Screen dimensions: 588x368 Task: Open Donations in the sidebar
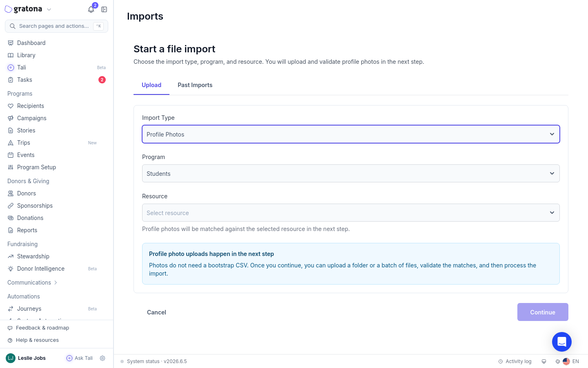click(x=56, y=218)
